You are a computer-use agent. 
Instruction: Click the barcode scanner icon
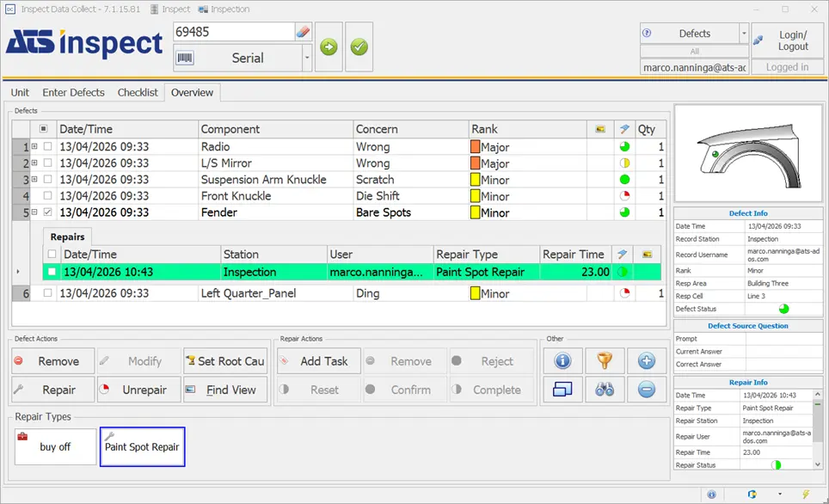coord(185,58)
